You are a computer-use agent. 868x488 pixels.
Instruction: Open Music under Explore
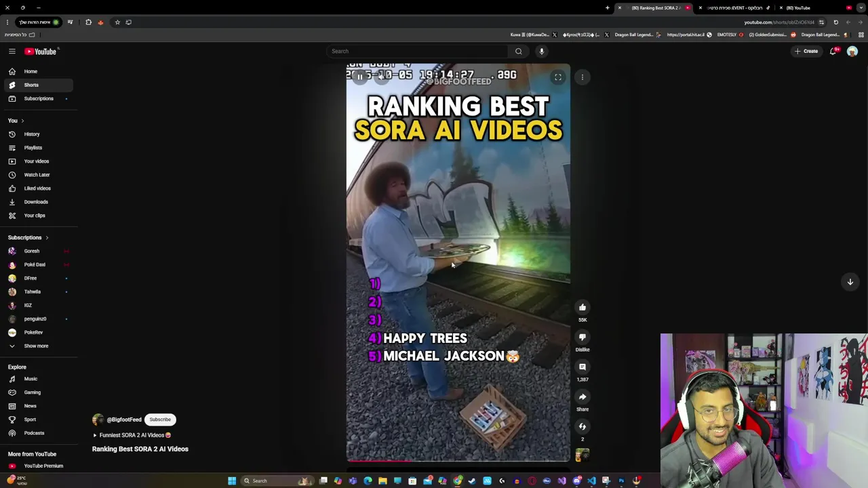(37, 379)
